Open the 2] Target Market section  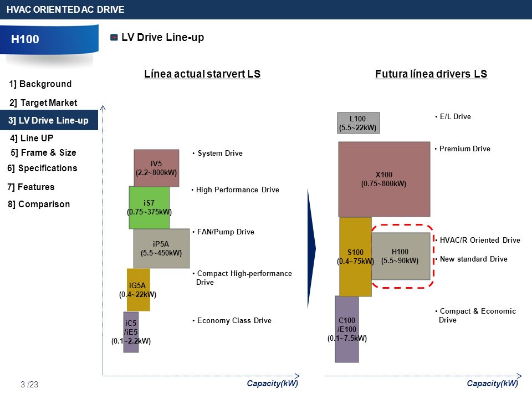coord(43,103)
